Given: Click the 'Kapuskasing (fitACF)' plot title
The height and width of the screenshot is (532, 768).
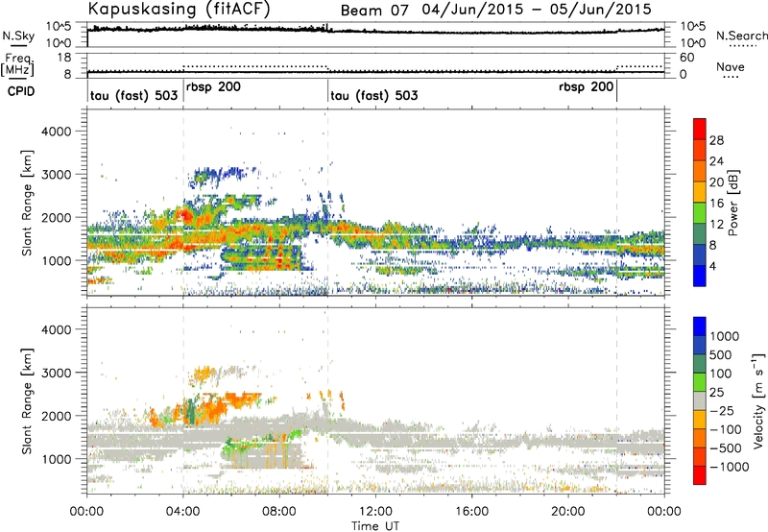Looking at the screenshot, I should pos(179,9).
